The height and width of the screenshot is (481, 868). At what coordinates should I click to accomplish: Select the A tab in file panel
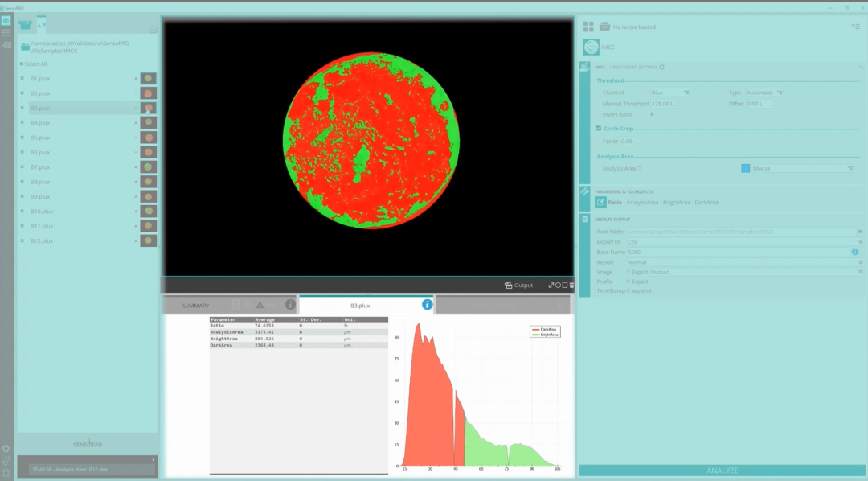point(40,25)
